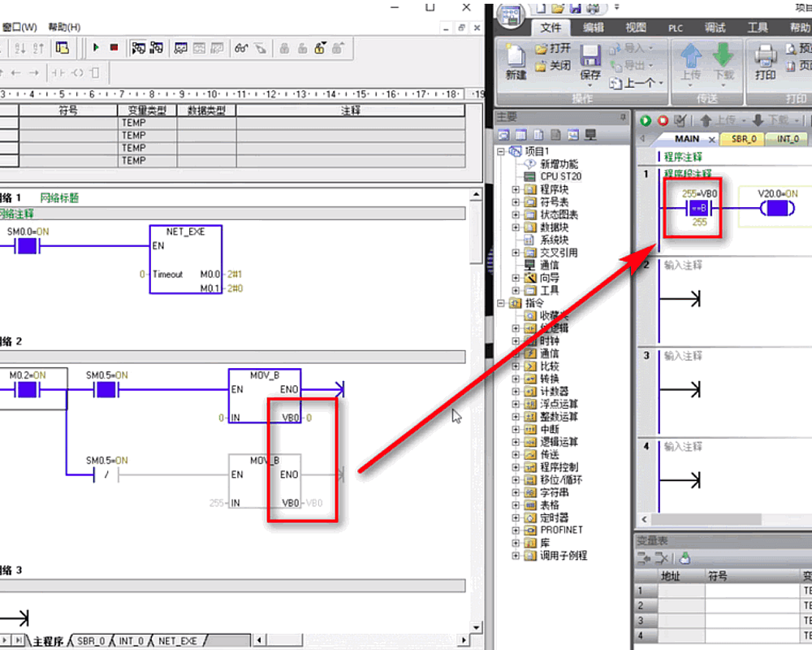Switch to the SBR_0 tab in right editor

click(x=743, y=139)
